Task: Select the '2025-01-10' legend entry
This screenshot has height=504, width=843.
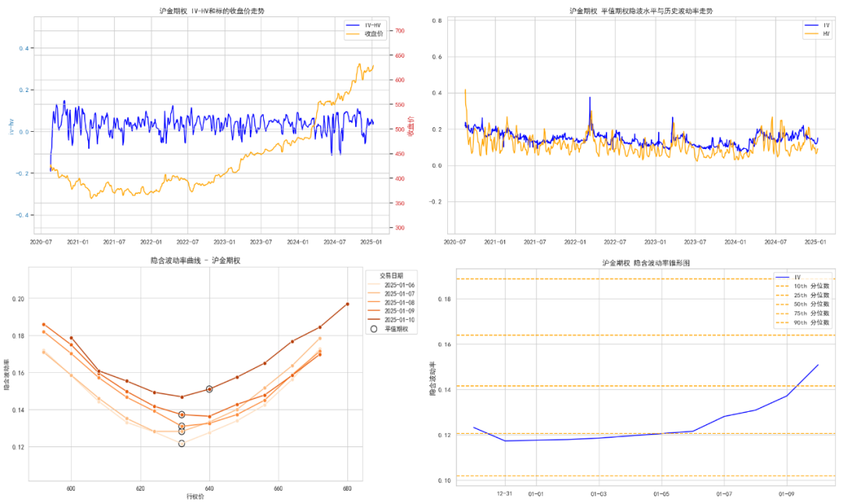Action: click(391, 320)
